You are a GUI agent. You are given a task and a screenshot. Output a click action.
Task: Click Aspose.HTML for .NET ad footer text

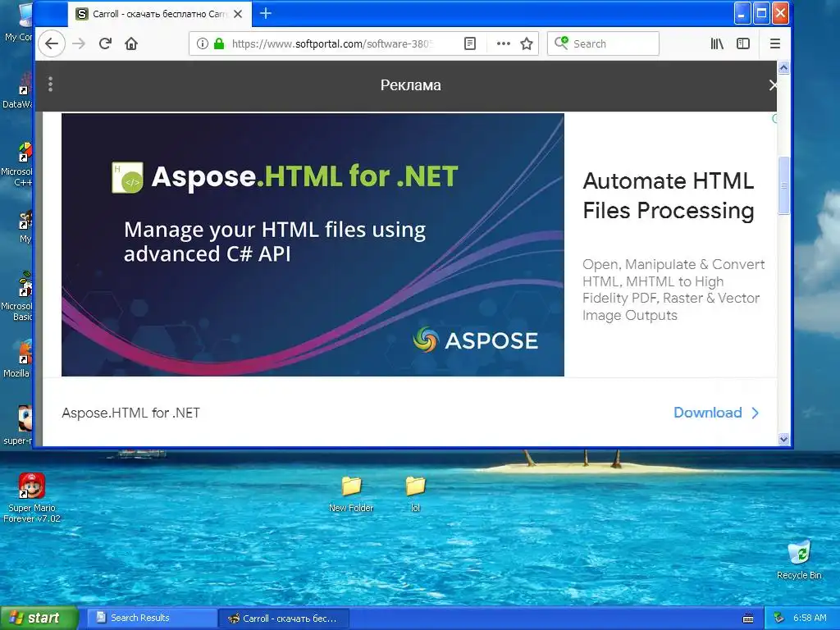[130, 413]
